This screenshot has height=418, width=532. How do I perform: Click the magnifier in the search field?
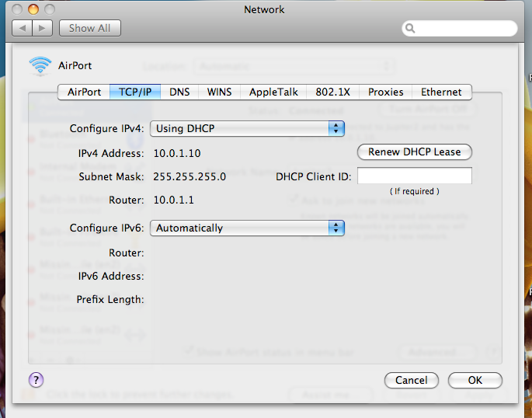[x=410, y=29]
